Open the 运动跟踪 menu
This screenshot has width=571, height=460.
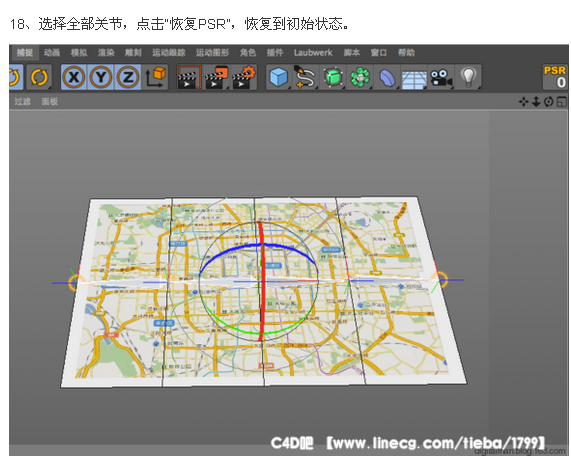pos(169,53)
